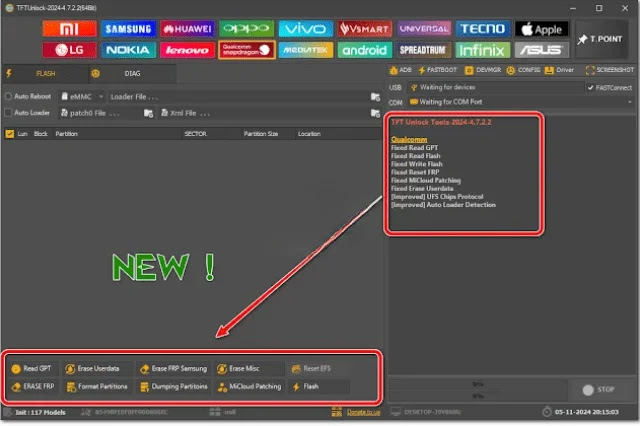Choose the Asus brand tile
Image resolution: width=640 pixels, height=426 pixels.
pyautogui.click(x=542, y=50)
